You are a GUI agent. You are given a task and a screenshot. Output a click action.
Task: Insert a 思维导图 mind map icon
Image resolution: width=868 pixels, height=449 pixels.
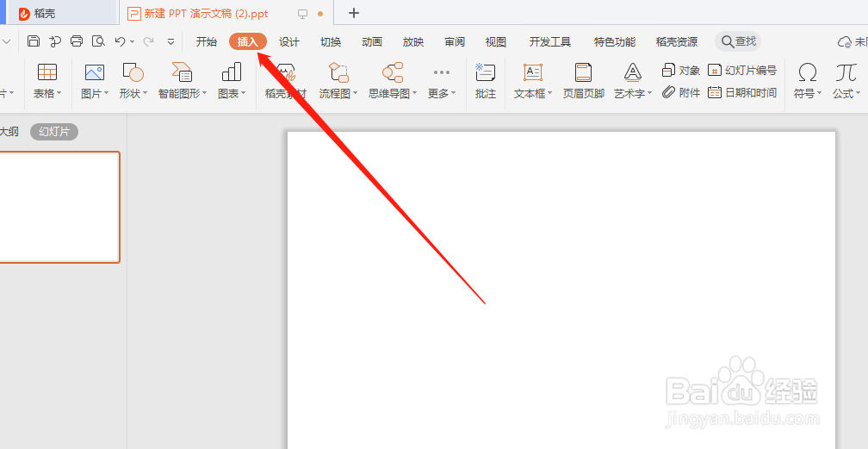click(x=393, y=72)
